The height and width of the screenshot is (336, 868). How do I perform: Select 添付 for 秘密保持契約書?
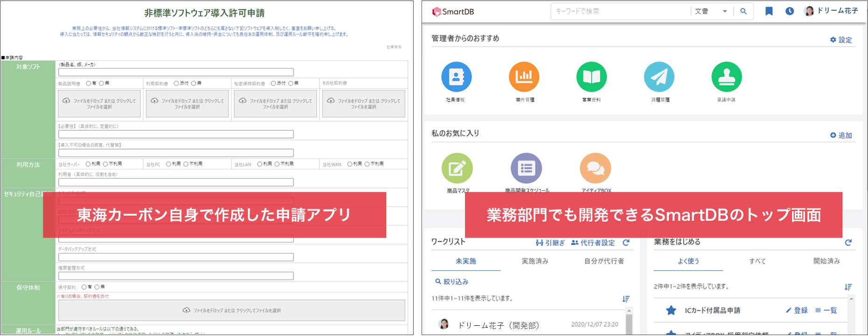pos(273,83)
